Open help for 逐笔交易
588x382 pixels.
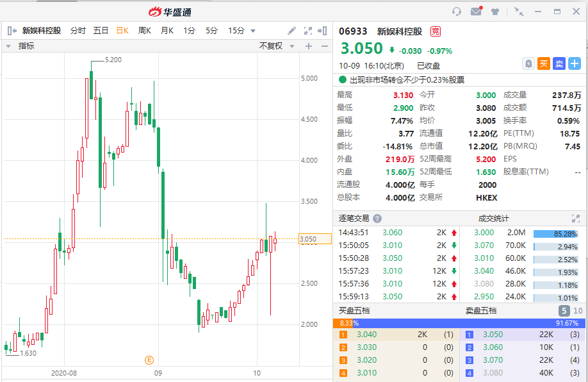(x=377, y=219)
